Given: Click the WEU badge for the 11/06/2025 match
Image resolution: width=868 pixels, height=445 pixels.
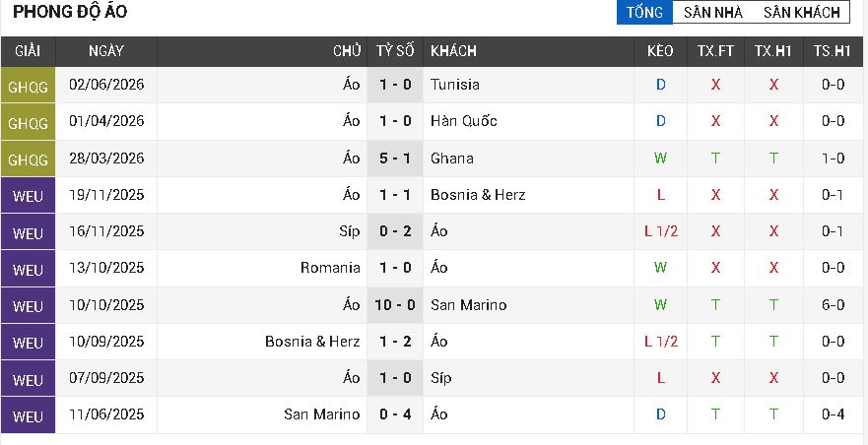Looking at the screenshot, I should (x=28, y=414).
